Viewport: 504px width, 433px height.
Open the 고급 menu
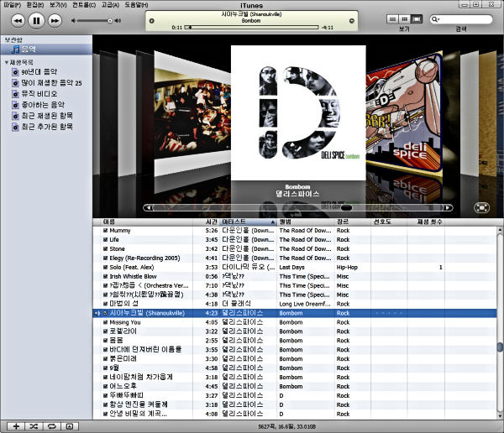[x=110, y=5]
